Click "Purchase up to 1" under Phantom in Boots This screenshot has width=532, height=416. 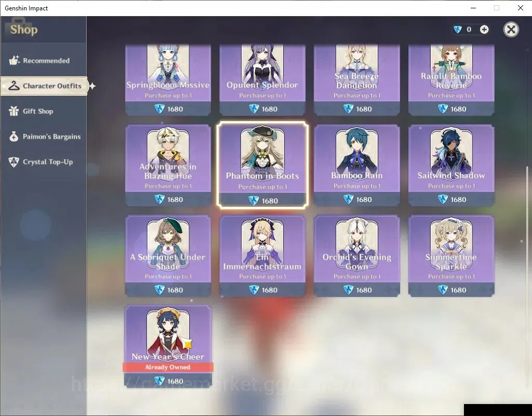pyautogui.click(x=262, y=187)
